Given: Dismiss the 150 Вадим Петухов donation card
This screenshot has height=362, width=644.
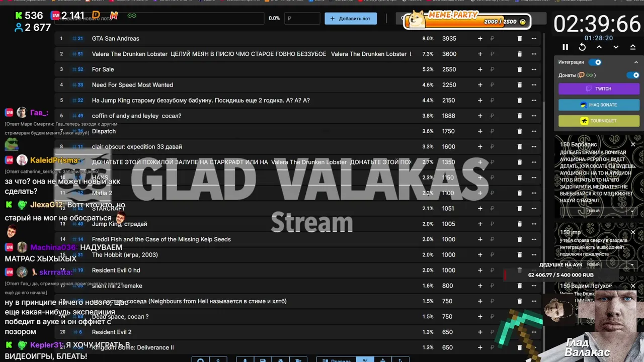Looking at the screenshot, I should pos(633,286).
